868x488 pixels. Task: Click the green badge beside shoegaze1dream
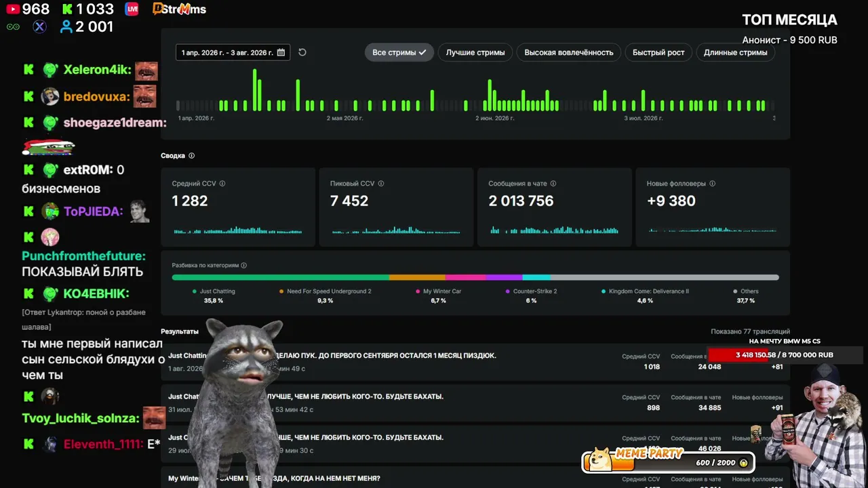pos(50,123)
